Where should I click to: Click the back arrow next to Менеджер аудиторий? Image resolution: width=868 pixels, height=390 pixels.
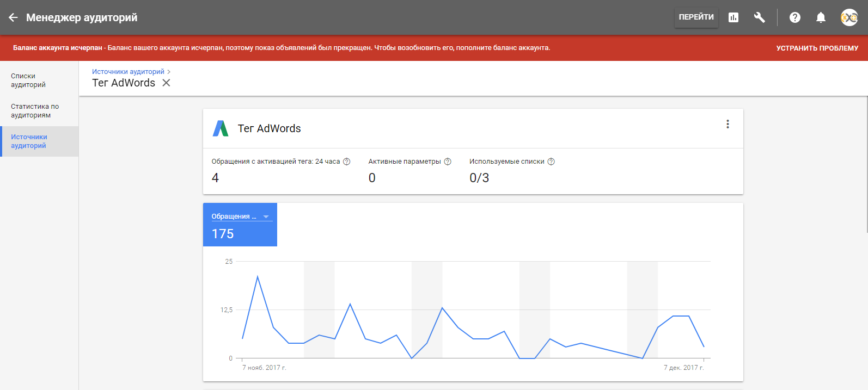(13, 17)
